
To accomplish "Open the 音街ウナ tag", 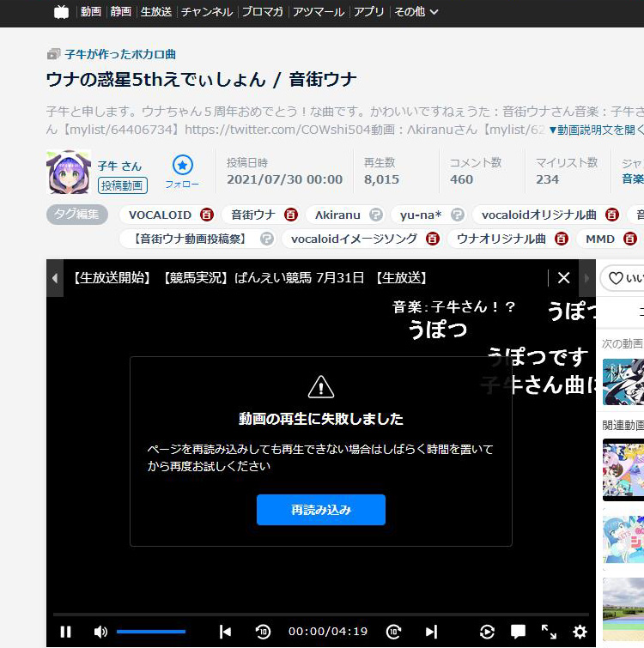I will click(253, 215).
